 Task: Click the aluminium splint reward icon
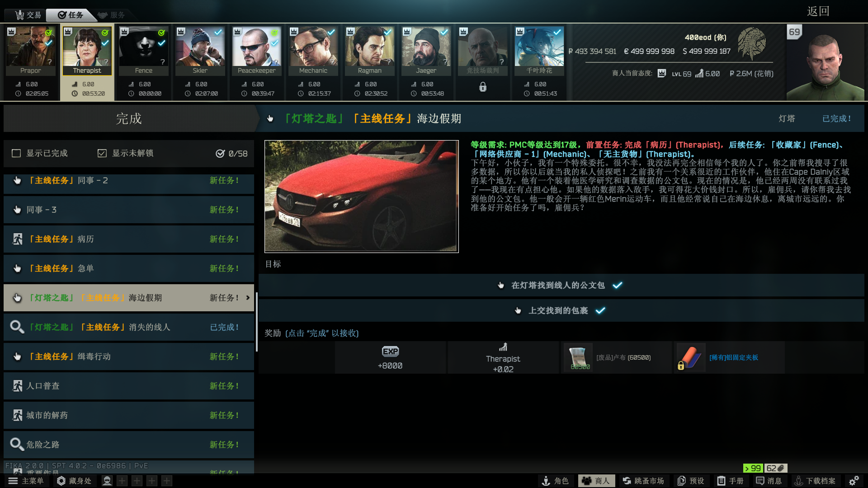(690, 357)
